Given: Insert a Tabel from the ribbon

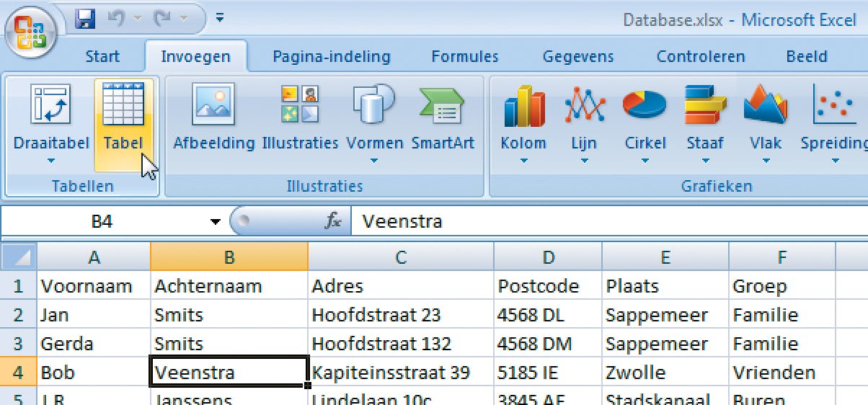Looking at the screenshot, I should [123, 119].
